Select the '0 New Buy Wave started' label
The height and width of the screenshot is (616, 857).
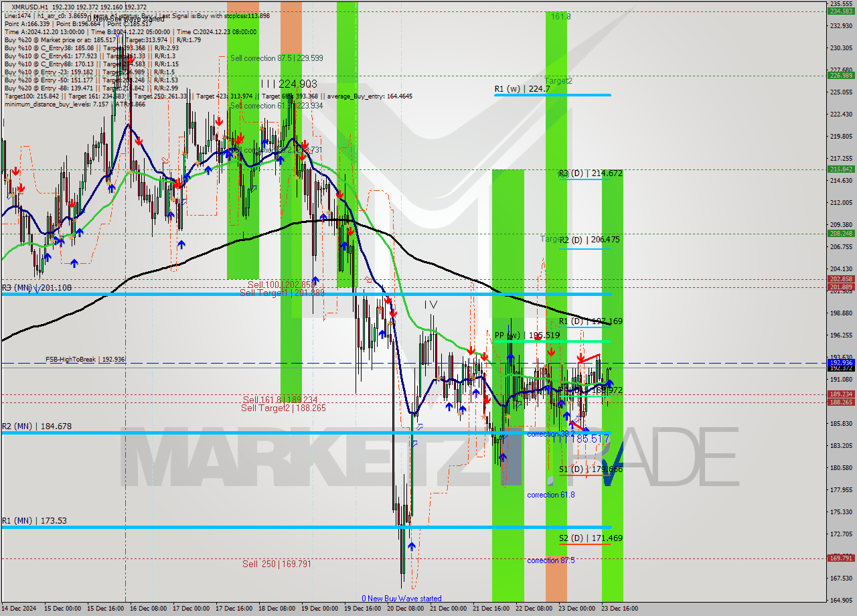(402, 599)
